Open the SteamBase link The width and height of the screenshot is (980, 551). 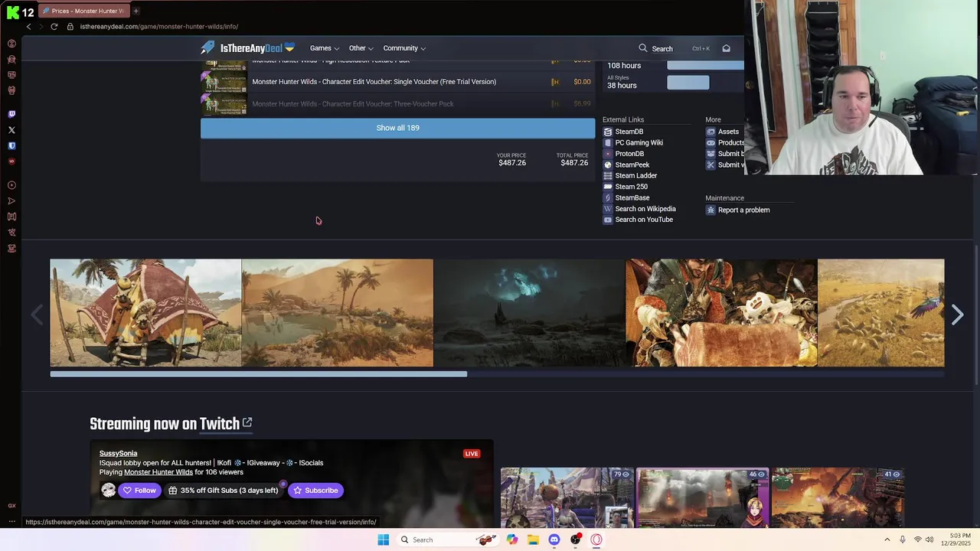click(626, 197)
